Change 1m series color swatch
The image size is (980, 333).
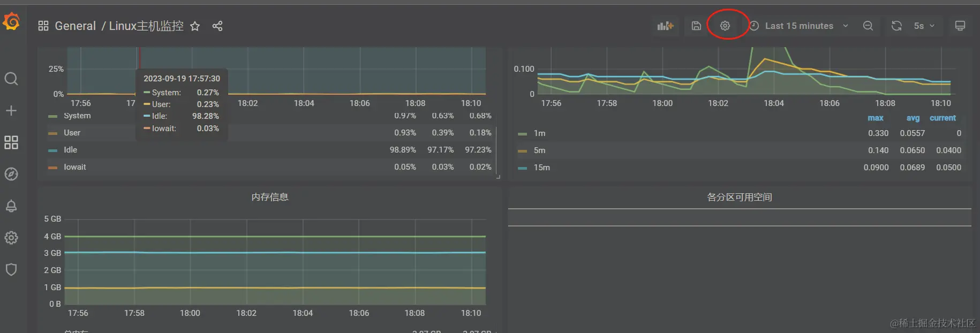tap(523, 134)
